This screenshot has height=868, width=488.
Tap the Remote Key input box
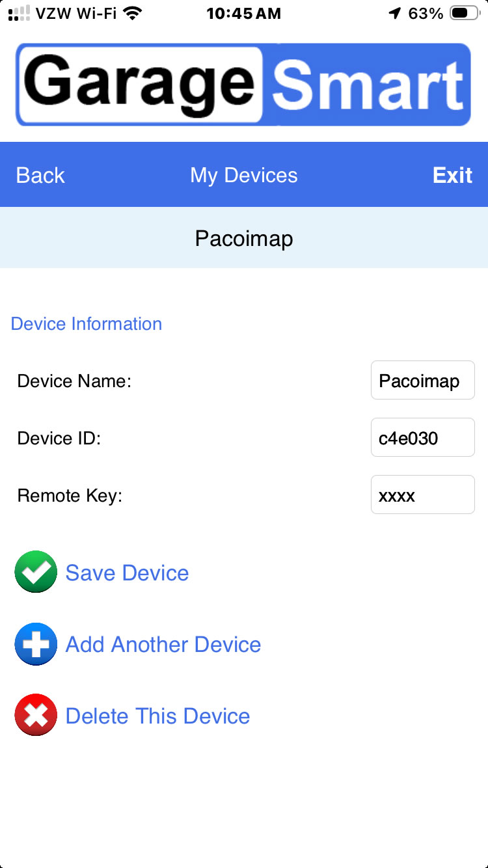pos(422,495)
